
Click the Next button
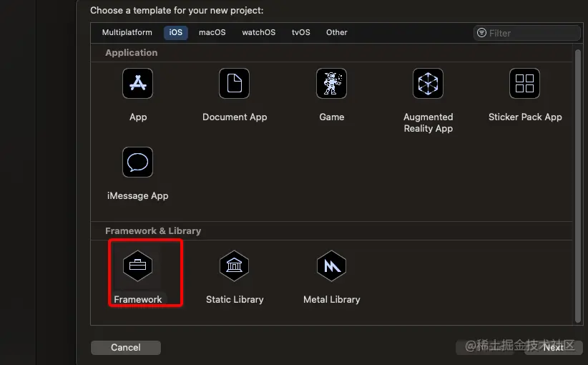pyautogui.click(x=554, y=347)
